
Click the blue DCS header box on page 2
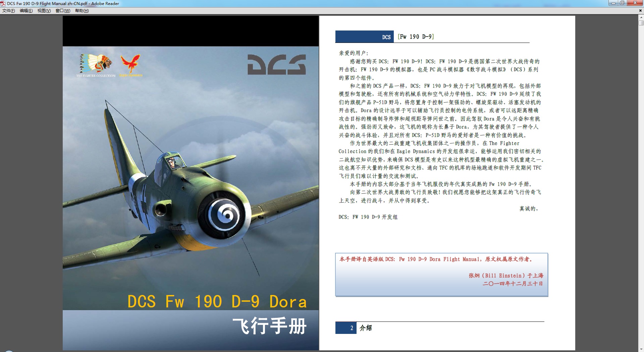click(364, 37)
